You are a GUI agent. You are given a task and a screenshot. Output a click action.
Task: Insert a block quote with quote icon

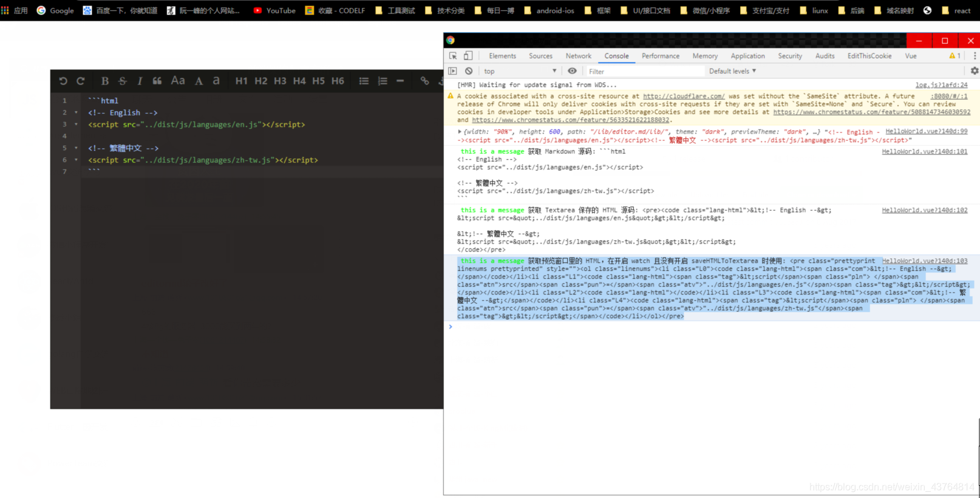point(157,81)
